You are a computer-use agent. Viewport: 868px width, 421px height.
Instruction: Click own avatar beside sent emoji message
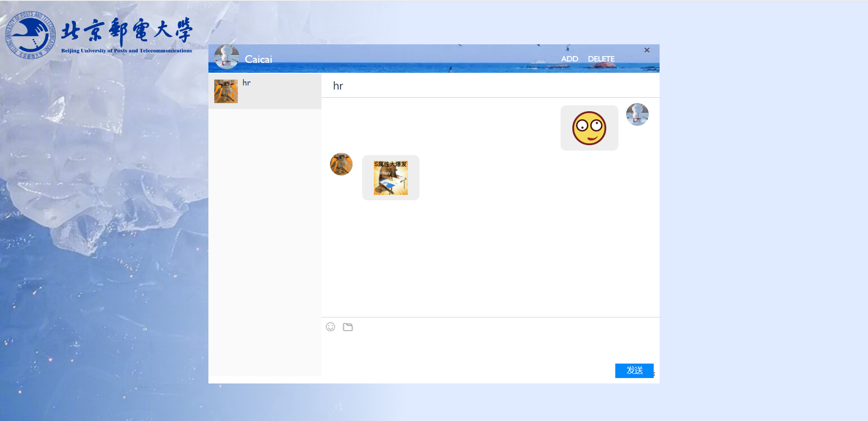[637, 114]
